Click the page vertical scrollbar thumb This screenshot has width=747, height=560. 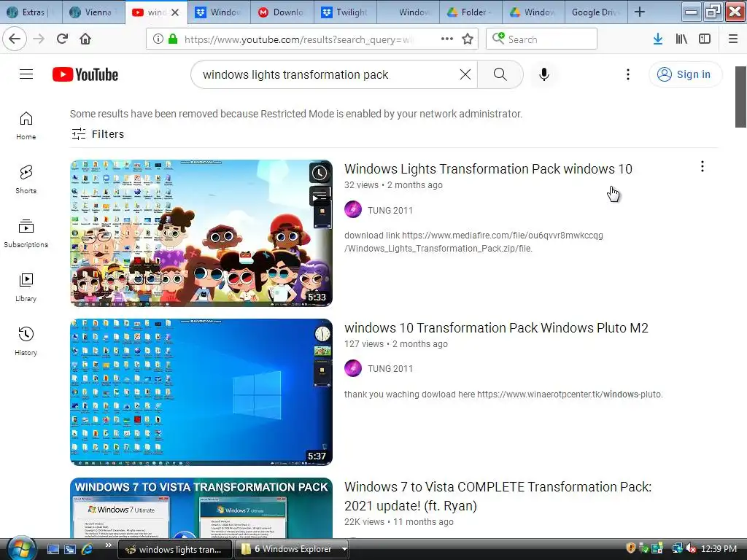[740, 97]
